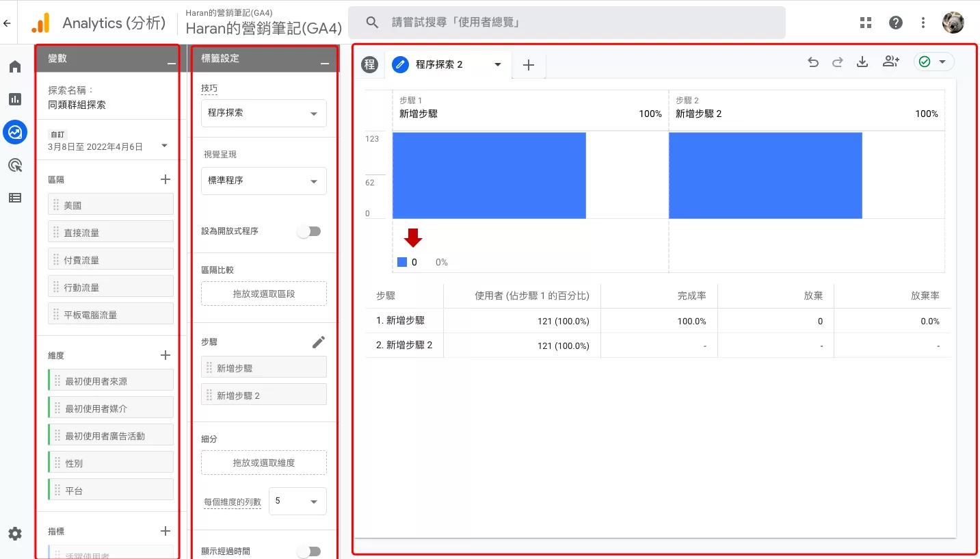The width and height of the screenshot is (980, 559).
Task: Select the 平板電腦流量 segment chip
Action: 111,314
